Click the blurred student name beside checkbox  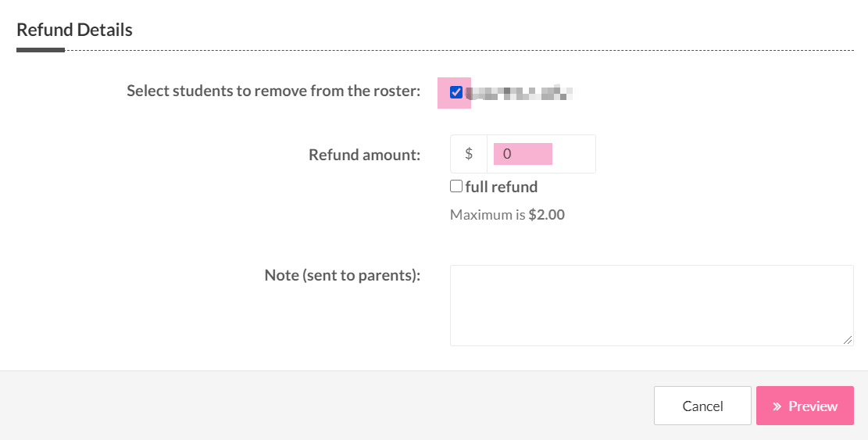[520, 93]
